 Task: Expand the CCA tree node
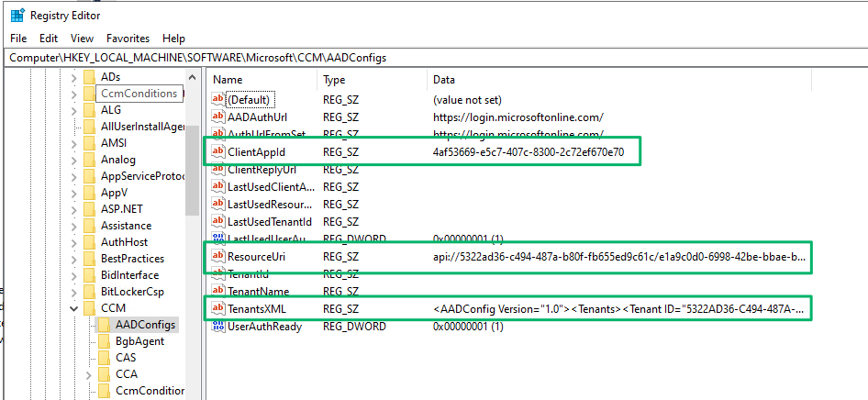pyautogui.click(x=89, y=374)
